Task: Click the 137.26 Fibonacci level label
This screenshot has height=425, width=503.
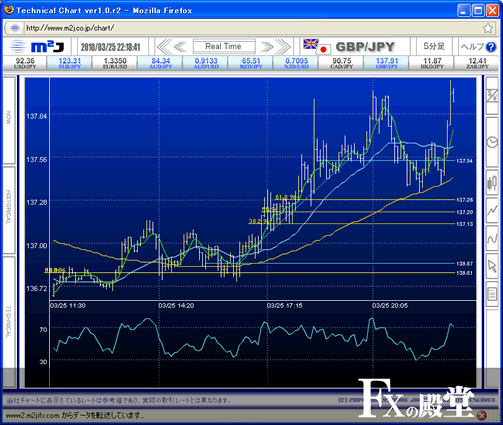Action: (x=465, y=200)
